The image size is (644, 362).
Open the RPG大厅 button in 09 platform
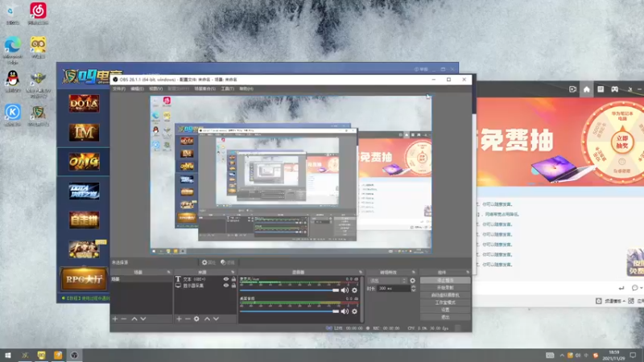tap(84, 279)
